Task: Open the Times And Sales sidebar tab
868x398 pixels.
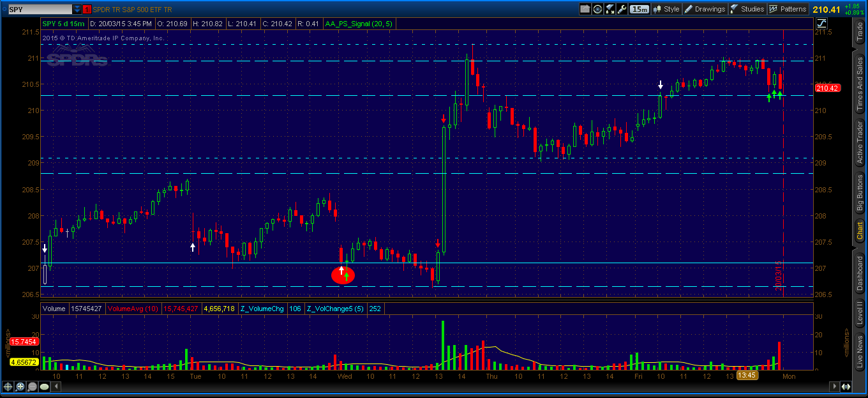Action: click(859, 83)
